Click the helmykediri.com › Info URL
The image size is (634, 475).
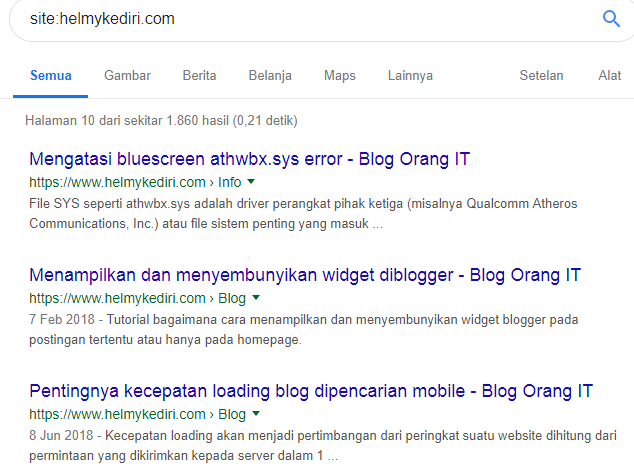coord(135,182)
